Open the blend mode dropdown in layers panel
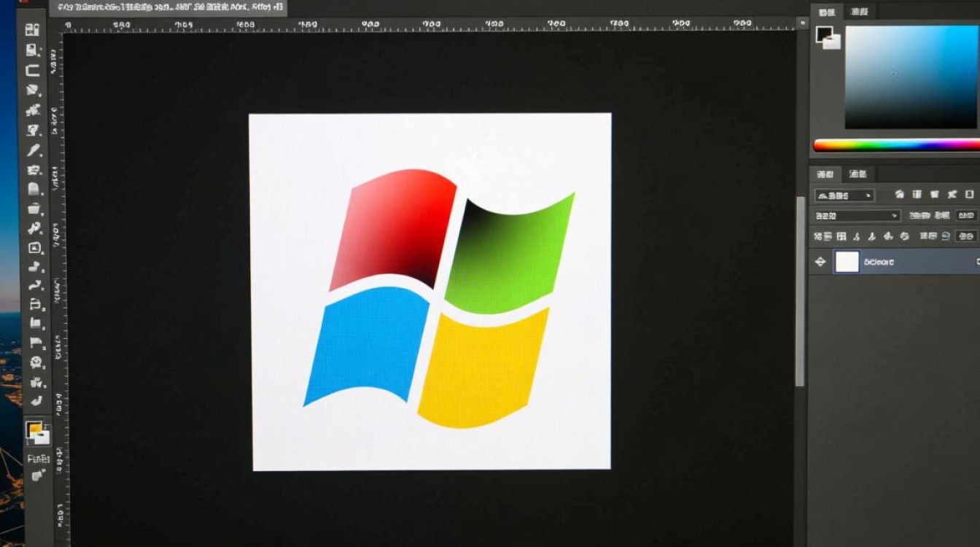The image size is (980, 547). click(x=857, y=216)
